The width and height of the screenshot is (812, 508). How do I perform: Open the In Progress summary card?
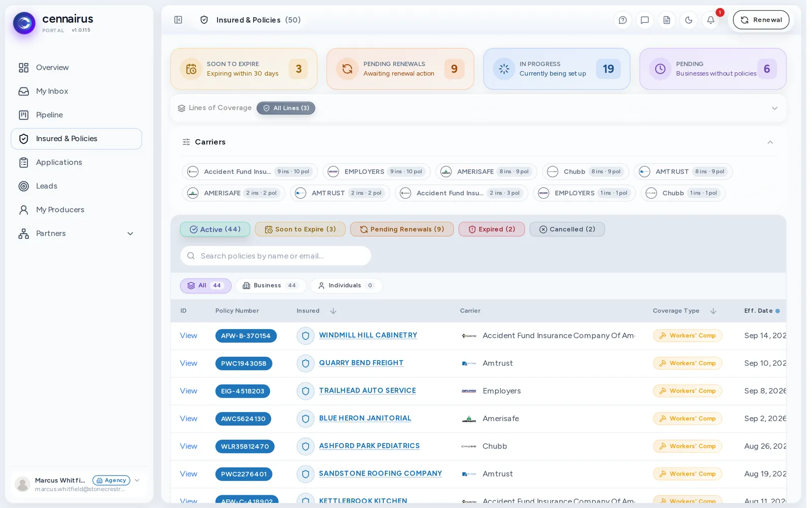point(557,69)
